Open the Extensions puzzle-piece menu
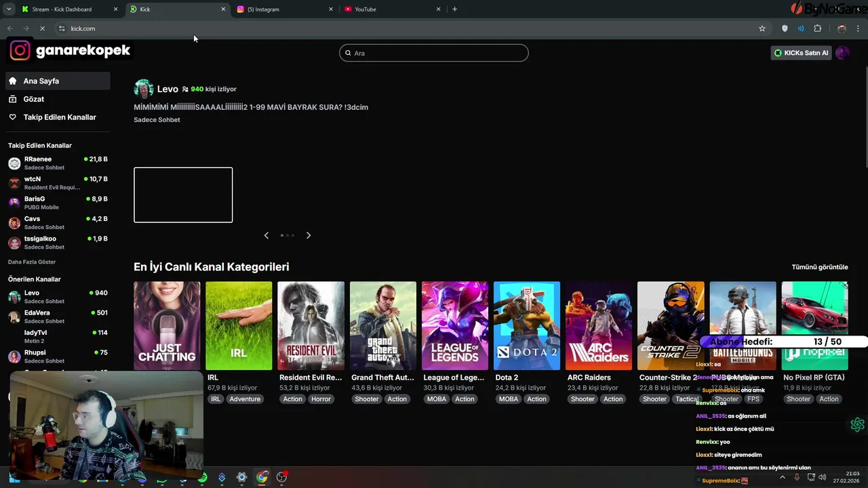868x488 pixels. (x=818, y=28)
